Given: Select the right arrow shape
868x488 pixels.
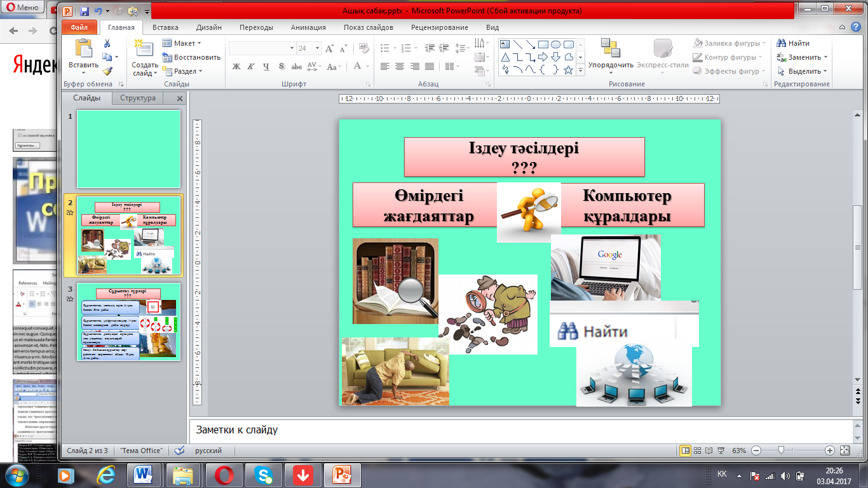Looking at the screenshot, I should click(543, 57).
